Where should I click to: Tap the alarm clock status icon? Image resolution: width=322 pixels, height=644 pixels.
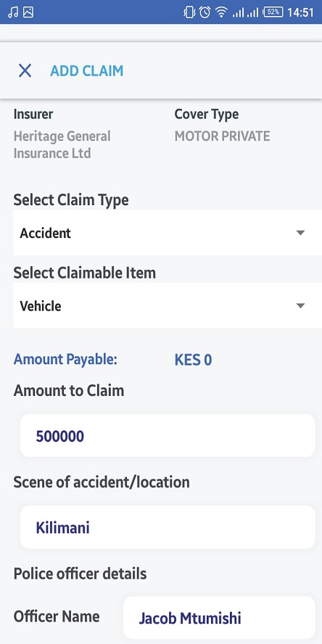pyautogui.click(x=205, y=12)
